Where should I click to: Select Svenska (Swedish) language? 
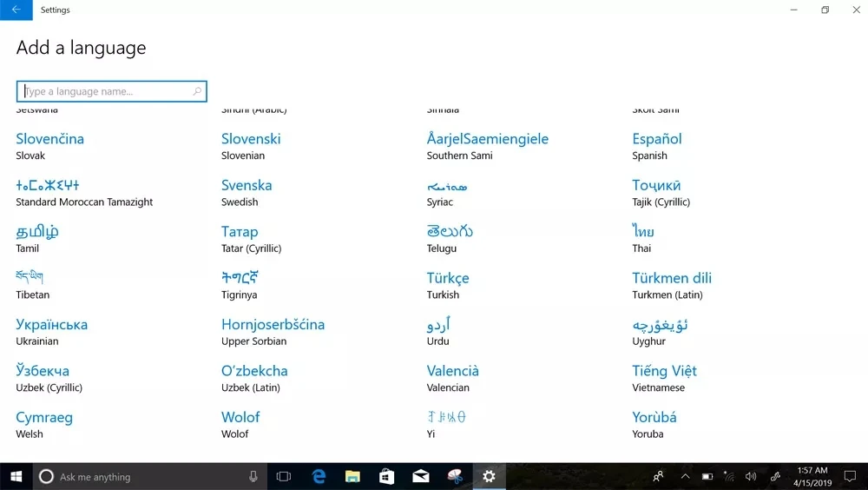(247, 193)
